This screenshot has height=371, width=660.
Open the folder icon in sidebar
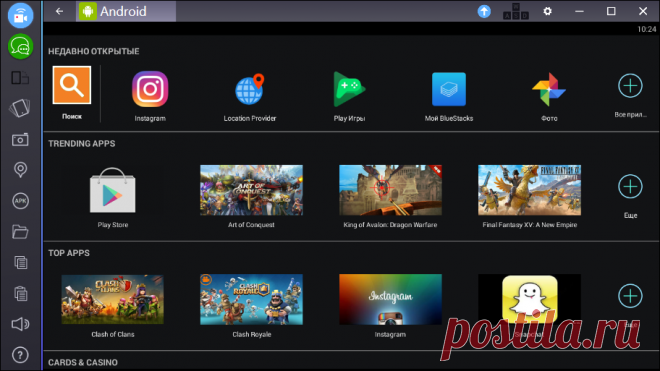click(20, 232)
